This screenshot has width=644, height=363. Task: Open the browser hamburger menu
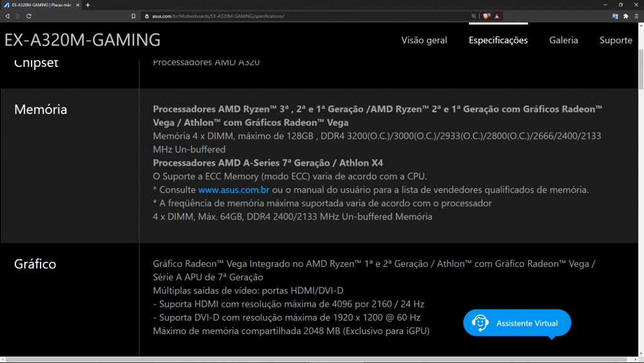coord(636,15)
